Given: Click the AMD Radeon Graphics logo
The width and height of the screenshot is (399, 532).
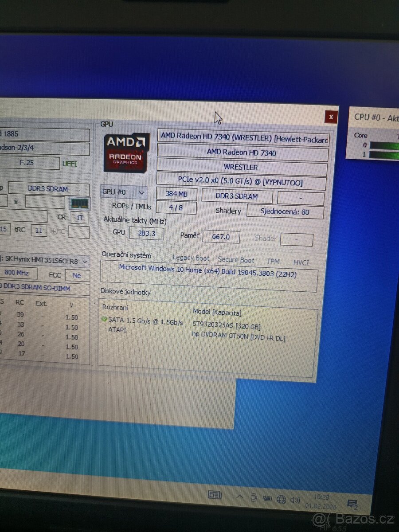Looking at the screenshot, I should (x=125, y=153).
